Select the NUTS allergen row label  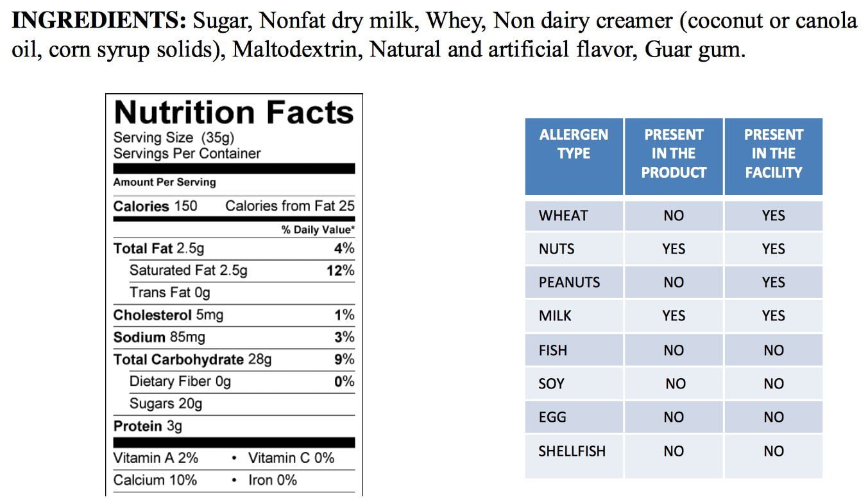556,249
